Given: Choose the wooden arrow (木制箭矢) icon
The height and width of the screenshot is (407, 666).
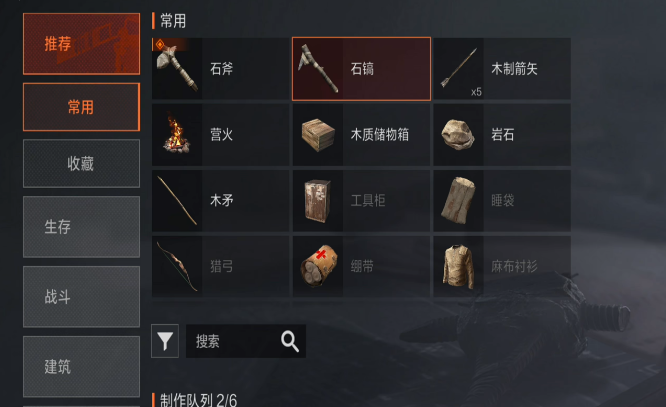Looking at the screenshot, I should pos(459,69).
